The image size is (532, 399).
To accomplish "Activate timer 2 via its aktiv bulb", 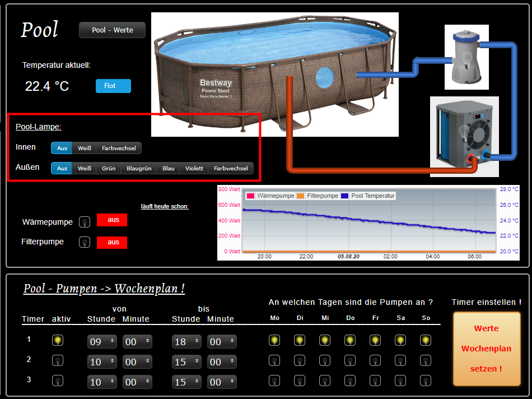I will click(58, 360).
